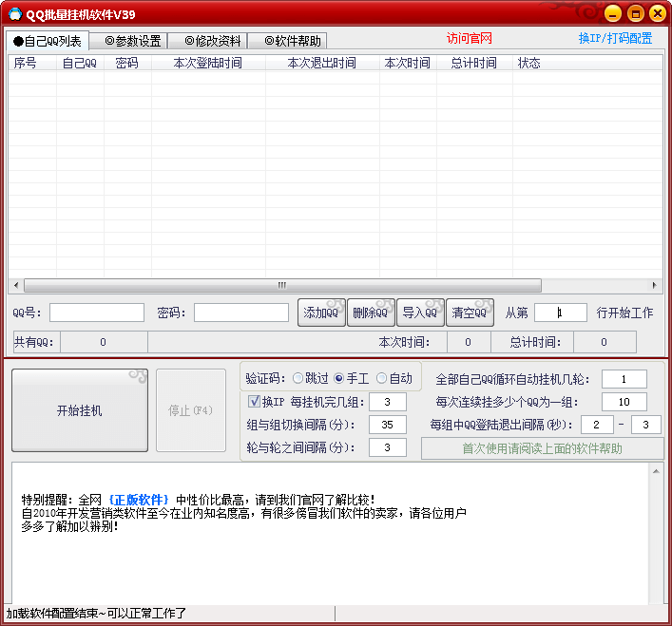Sort by 本次退出时间 column header
Image resolution: width=672 pixels, height=626 pixels.
pyautogui.click(x=322, y=63)
